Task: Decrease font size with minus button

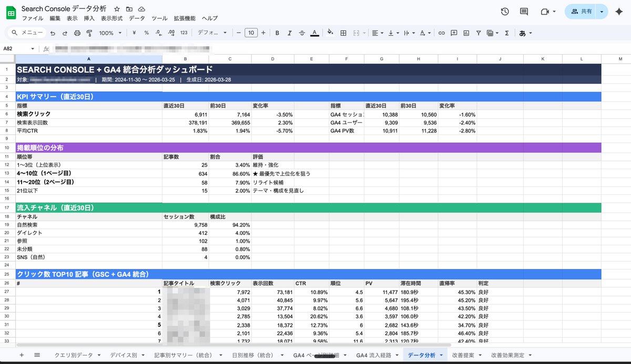Action: 239,33
